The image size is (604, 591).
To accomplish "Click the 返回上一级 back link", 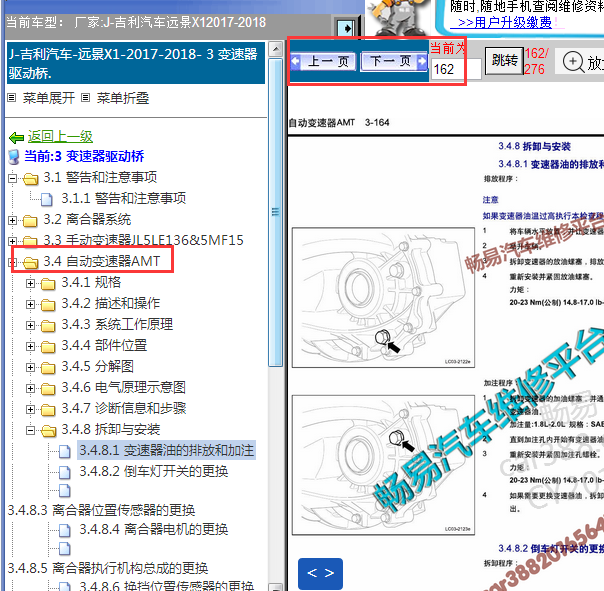I will click(60, 136).
